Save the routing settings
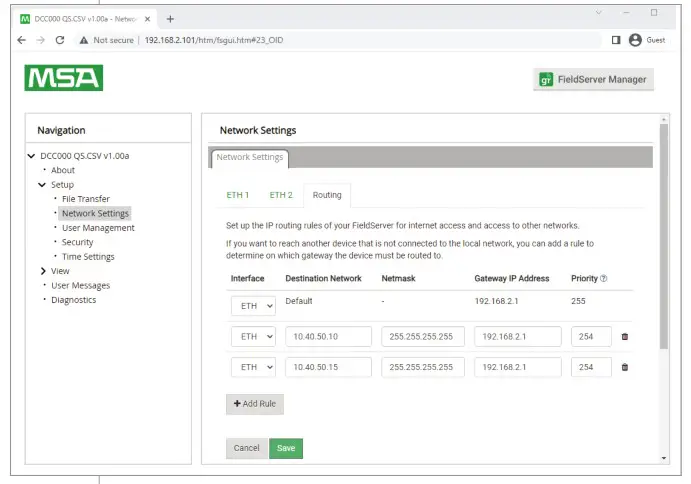 click(286, 448)
